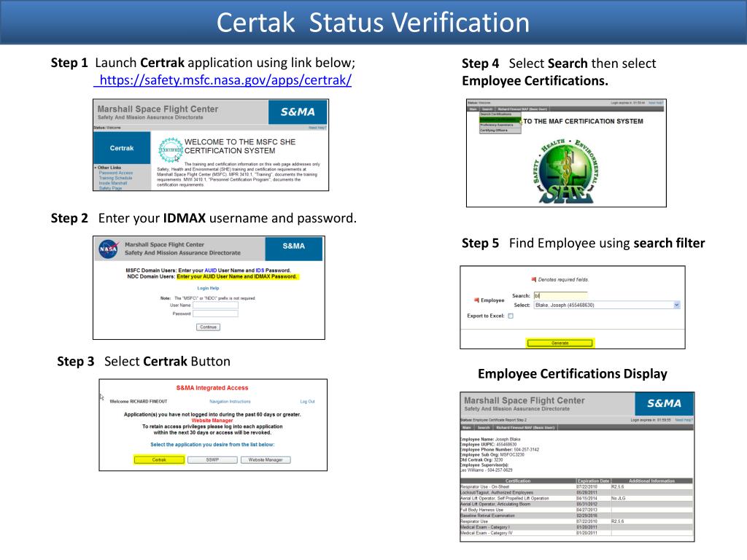This screenshot has height=560, width=747.
Task: Click Need help? in the Step 1 screenshot
Action: coord(317,128)
